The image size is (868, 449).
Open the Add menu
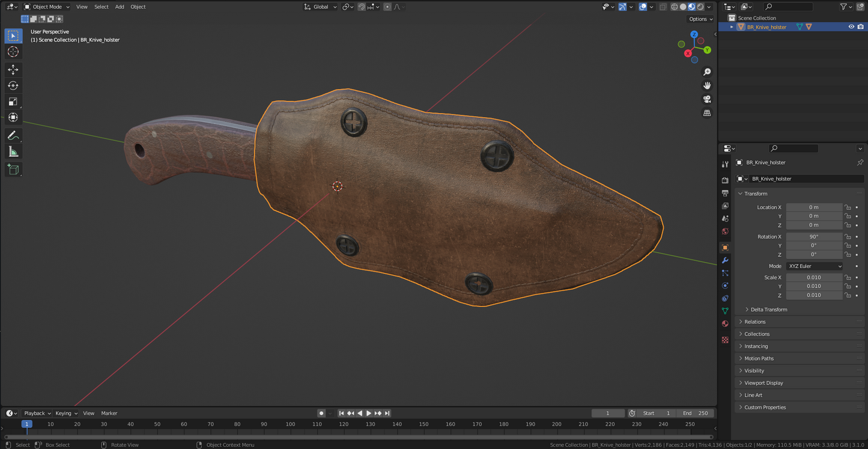pyautogui.click(x=120, y=7)
